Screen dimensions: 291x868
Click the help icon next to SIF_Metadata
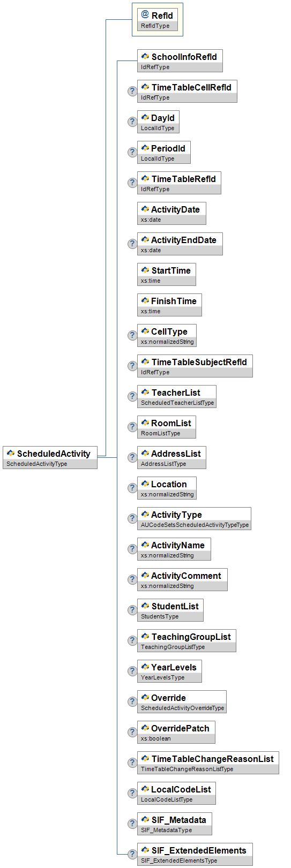click(x=132, y=824)
